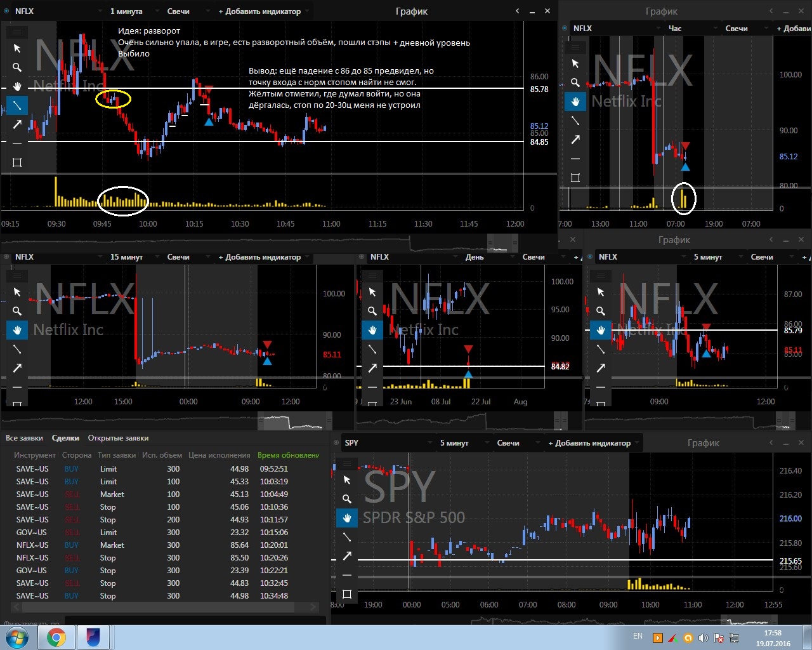Screen dimensions: 812x650
Task: Activate the hand tool in NFLX Час chart
Action: coord(575,102)
